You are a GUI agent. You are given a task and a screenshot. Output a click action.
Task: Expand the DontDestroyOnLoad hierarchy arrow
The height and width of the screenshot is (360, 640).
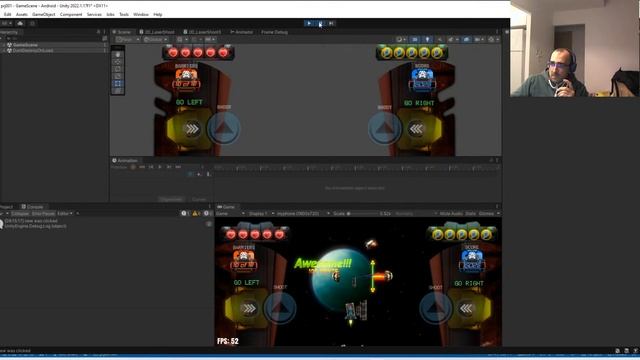pos(4,50)
